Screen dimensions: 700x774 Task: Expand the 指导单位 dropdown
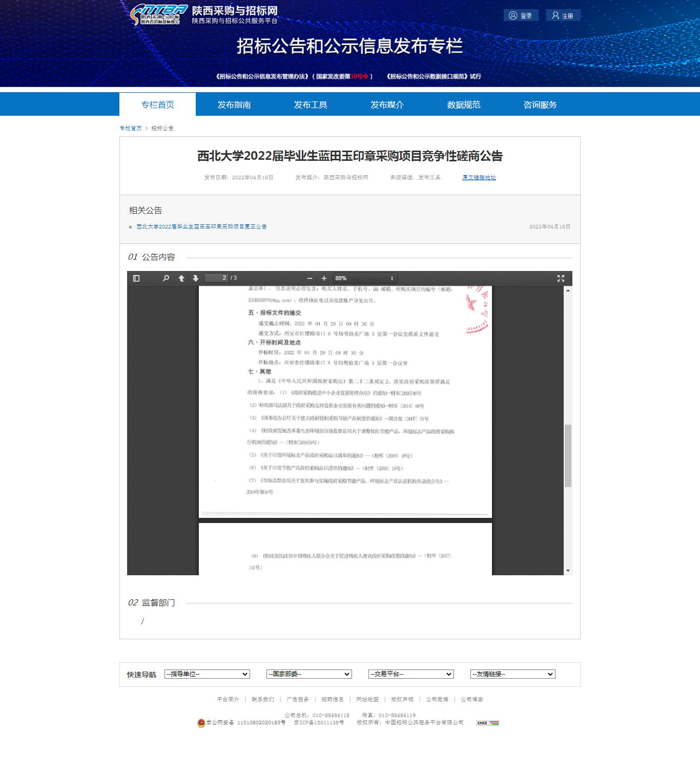click(207, 674)
